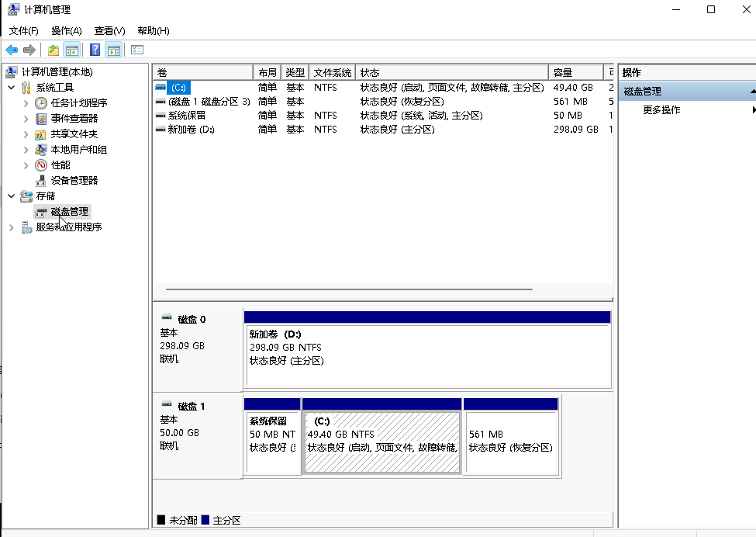Click the 磁盘 1 drive icon
The height and width of the screenshot is (537, 756).
(x=167, y=404)
